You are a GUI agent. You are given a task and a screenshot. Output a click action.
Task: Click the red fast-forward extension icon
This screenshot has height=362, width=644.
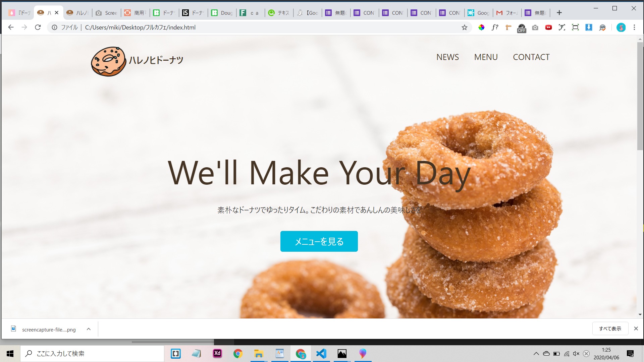(x=548, y=27)
